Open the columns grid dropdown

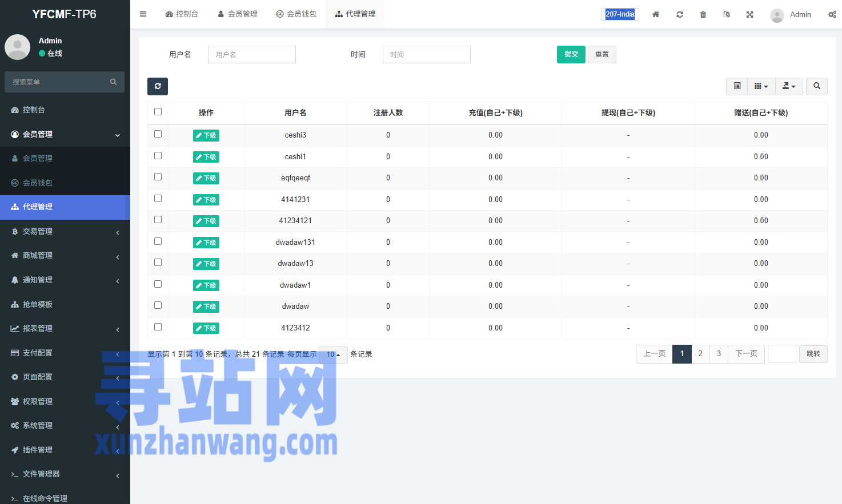[x=761, y=86]
